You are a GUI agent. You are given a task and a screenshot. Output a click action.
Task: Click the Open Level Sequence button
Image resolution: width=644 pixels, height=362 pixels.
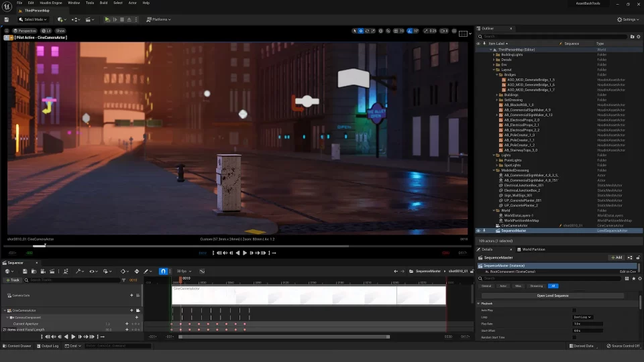552,296
